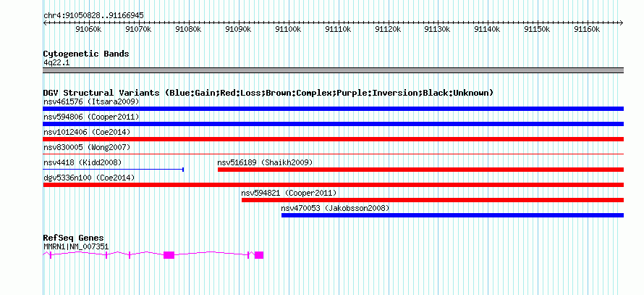
Task: Click the 91070k ruler tick label
Action: tap(138, 30)
